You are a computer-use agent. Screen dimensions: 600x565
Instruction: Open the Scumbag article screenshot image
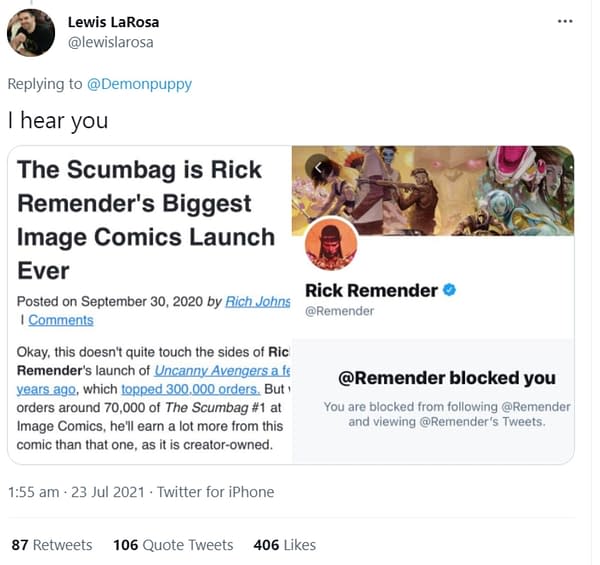pos(150,305)
